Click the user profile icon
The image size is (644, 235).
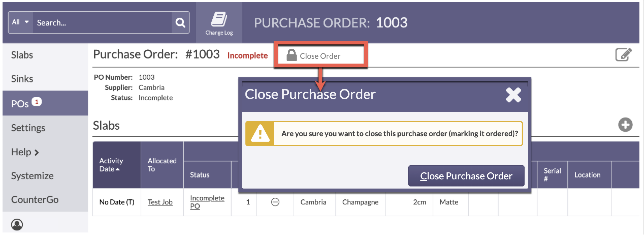coord(17,225)
